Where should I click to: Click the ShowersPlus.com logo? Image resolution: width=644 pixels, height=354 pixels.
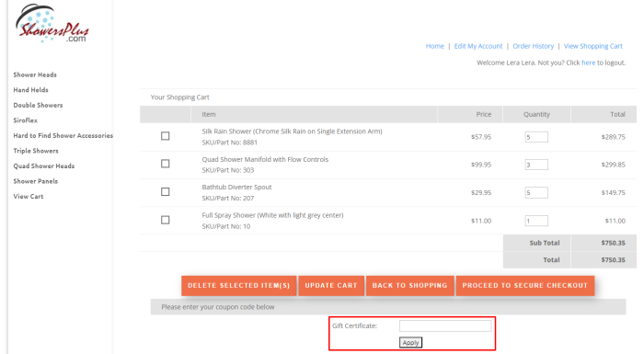(x=52, y=24)
